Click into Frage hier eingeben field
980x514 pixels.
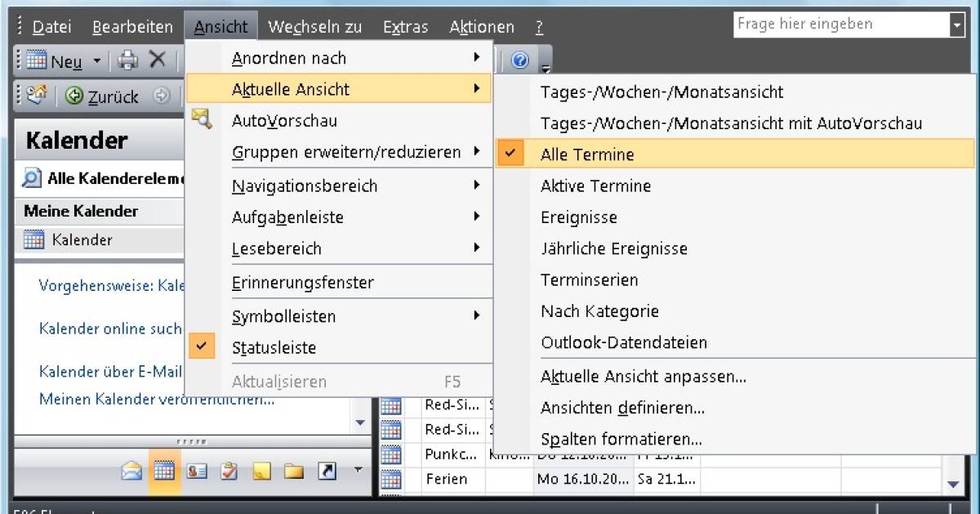(842, 25)
